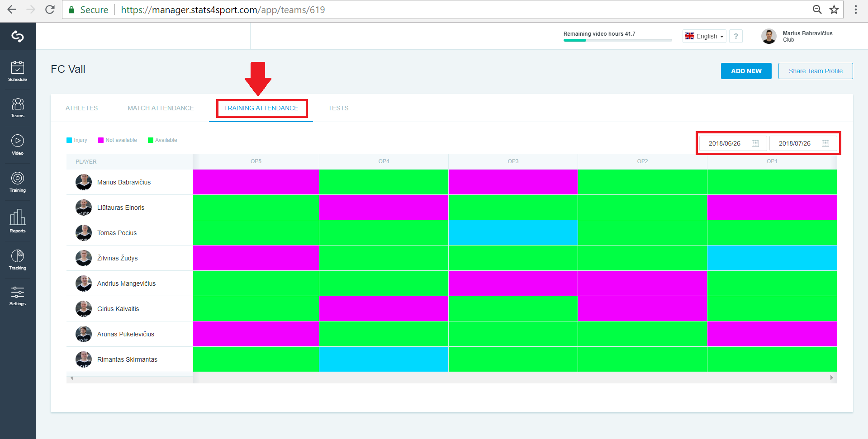Click player name Rimantas Skirmantas
Image resolution: width=868 pixels, height=439 pixels.
(x=127, y=359)
